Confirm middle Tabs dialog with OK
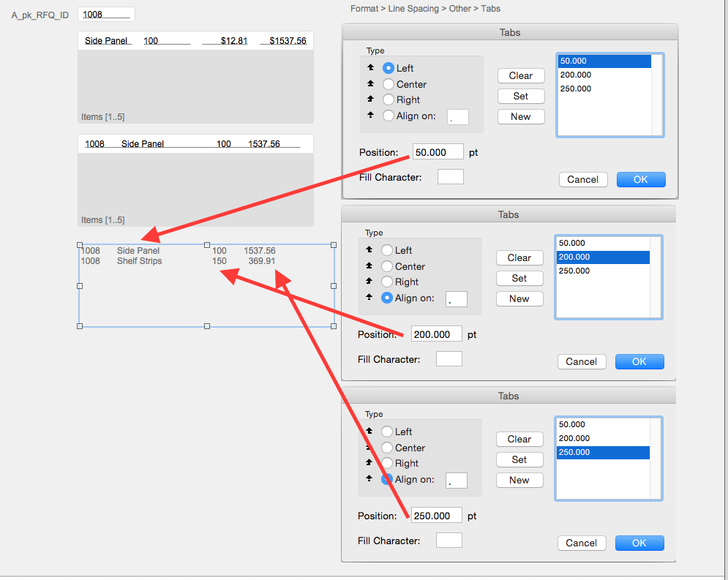This screenshot has width=728, height=580. click(x=639, y=361)
